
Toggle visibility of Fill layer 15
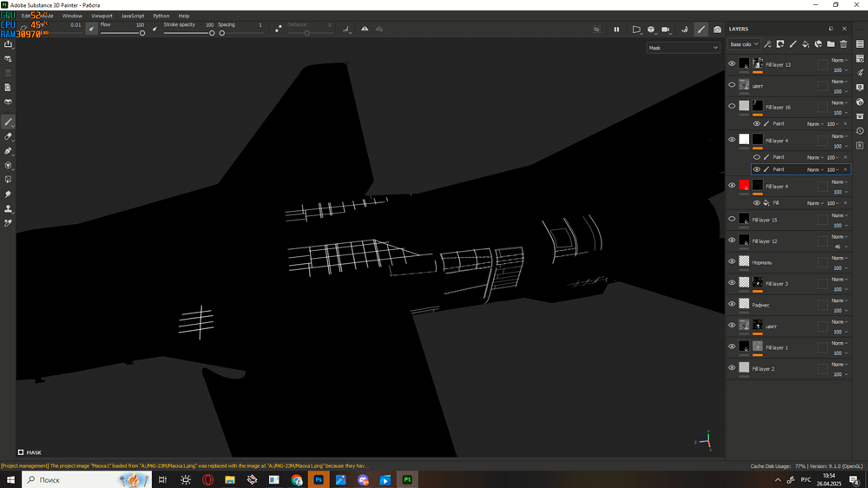coord(732,219)
